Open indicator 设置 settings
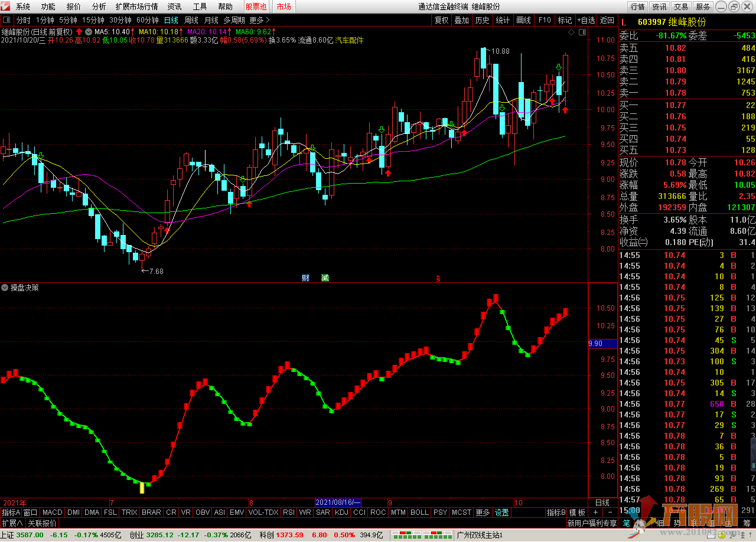 click(x=502, y=512)
